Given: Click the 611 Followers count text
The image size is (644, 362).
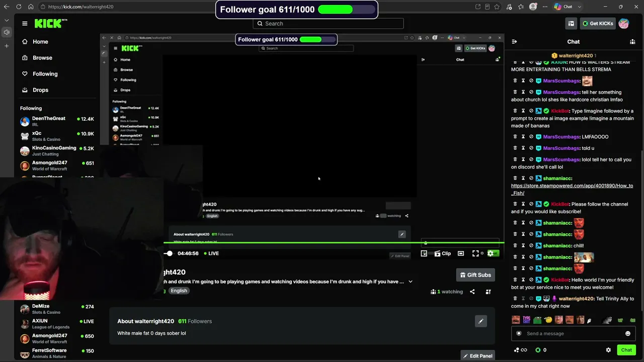Looking at the screenshot, I should point(195,321).
